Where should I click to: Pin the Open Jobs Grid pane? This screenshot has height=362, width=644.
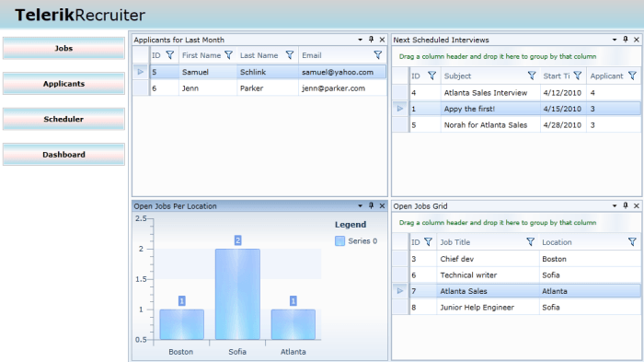626,205
